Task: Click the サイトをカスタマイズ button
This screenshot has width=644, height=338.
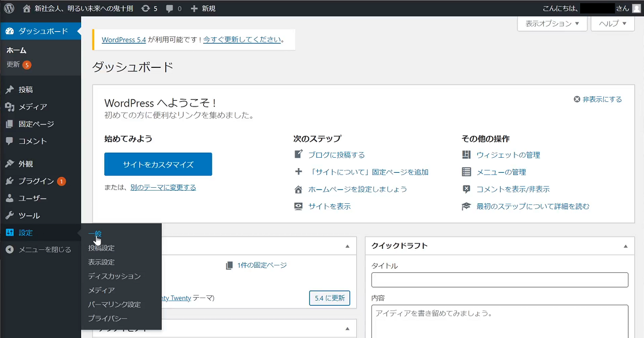Action: click(158, 164)
